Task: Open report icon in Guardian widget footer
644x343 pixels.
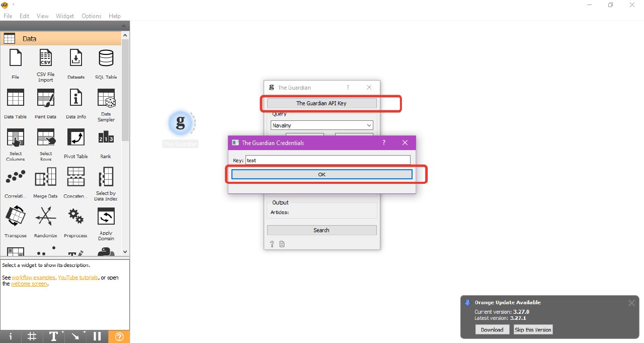Action: coord(282,244)
